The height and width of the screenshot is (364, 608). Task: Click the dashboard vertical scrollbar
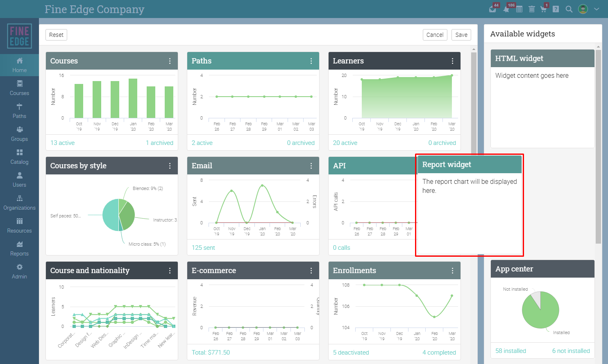tap(474, 102)
